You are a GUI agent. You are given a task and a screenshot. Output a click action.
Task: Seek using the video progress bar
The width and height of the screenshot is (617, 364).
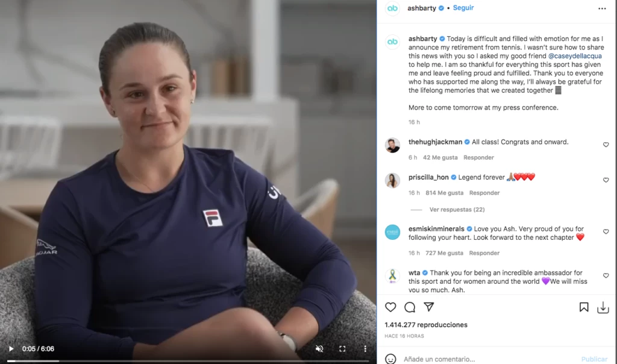(188, 361)
